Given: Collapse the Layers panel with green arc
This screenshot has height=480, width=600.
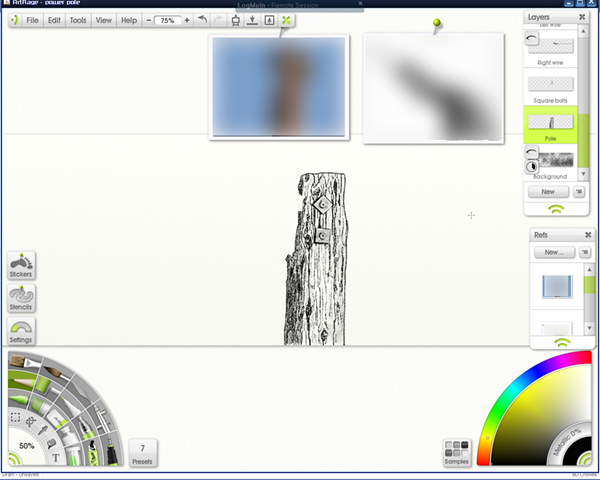Looking at the screenshot, I should click(556, 209).
